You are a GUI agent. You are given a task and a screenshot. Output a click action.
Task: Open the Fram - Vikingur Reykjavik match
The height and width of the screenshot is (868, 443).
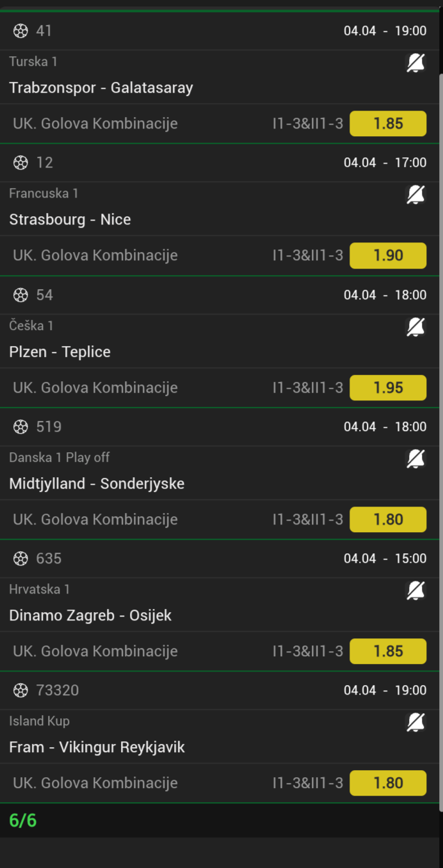[97, 747]
